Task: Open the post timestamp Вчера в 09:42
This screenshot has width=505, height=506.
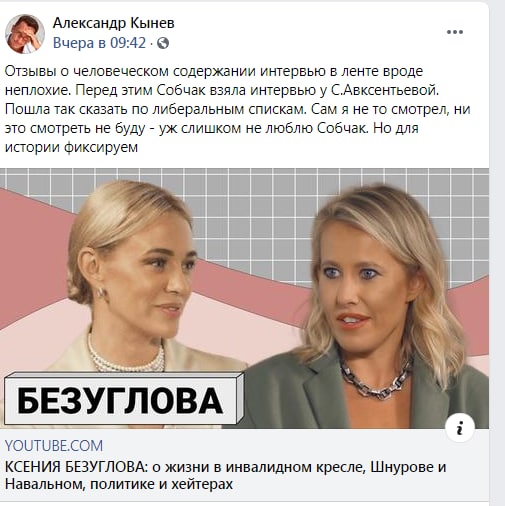Action: click(x=99, y=43)
